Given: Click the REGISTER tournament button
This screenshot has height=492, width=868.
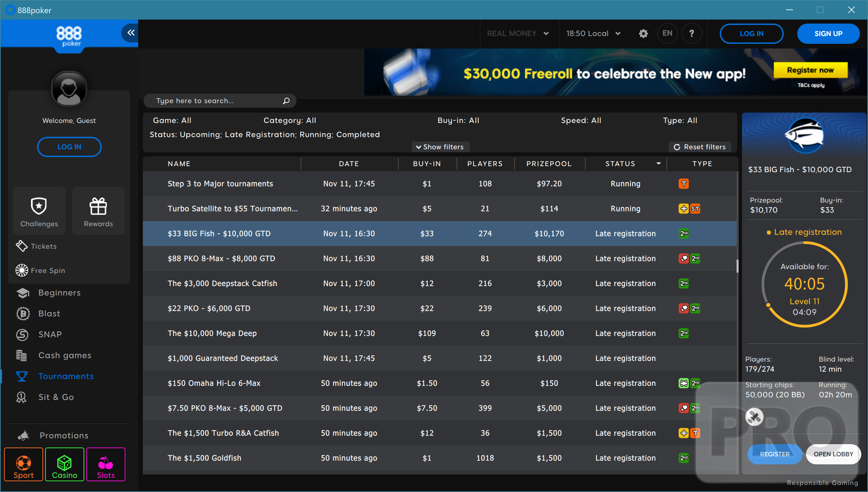Looking at the screenshot, I should (774, 454).
